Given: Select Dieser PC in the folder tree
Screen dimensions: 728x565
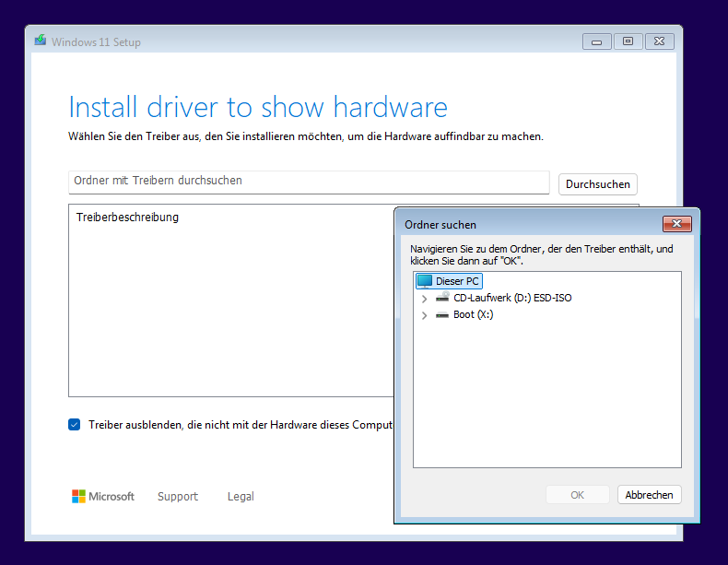Looking at the screenshot, I should (x=449, y=281).
